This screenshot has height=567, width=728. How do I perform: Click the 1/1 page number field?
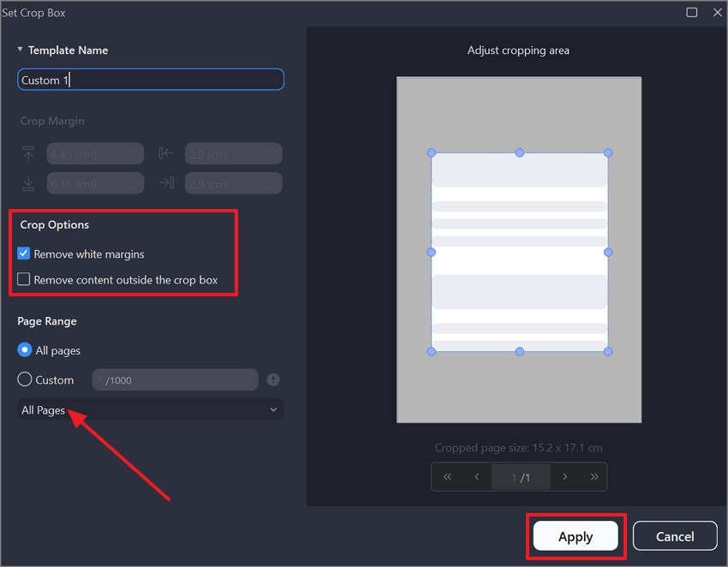click(521, 477)
